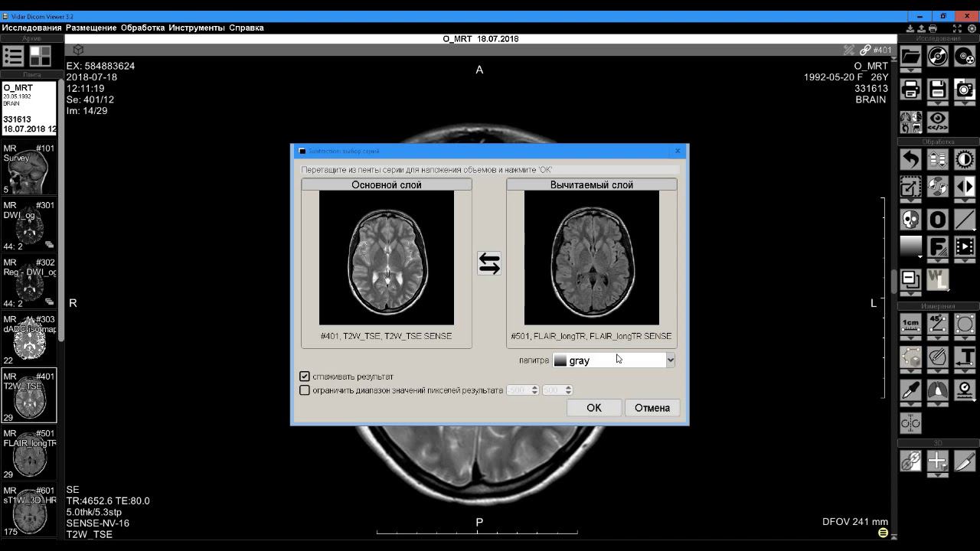Close the subtraction dialog with X

tap(678, 151)
